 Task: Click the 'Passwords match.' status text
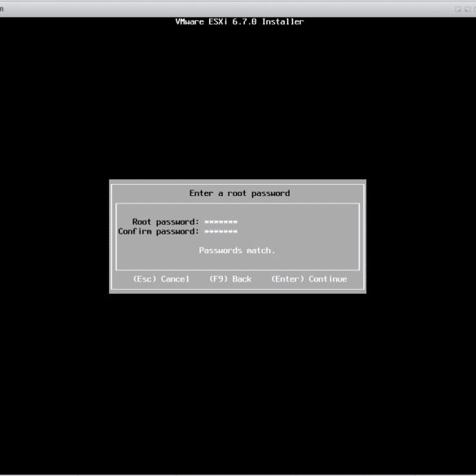pyautogui.click(x=237, y=251)
